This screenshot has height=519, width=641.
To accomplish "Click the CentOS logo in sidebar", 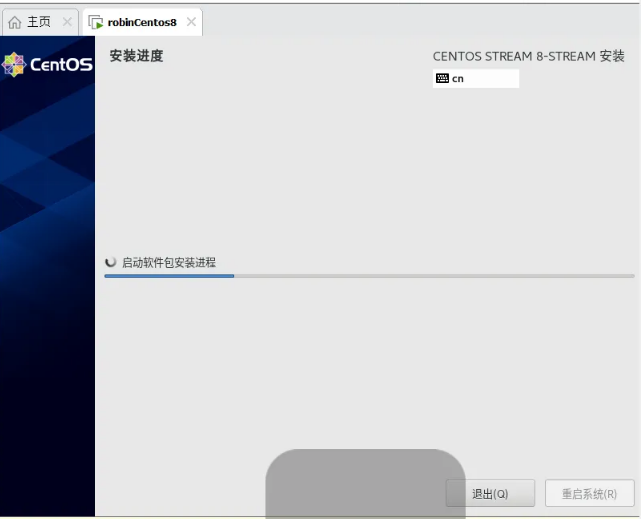I will coord(47,64).
